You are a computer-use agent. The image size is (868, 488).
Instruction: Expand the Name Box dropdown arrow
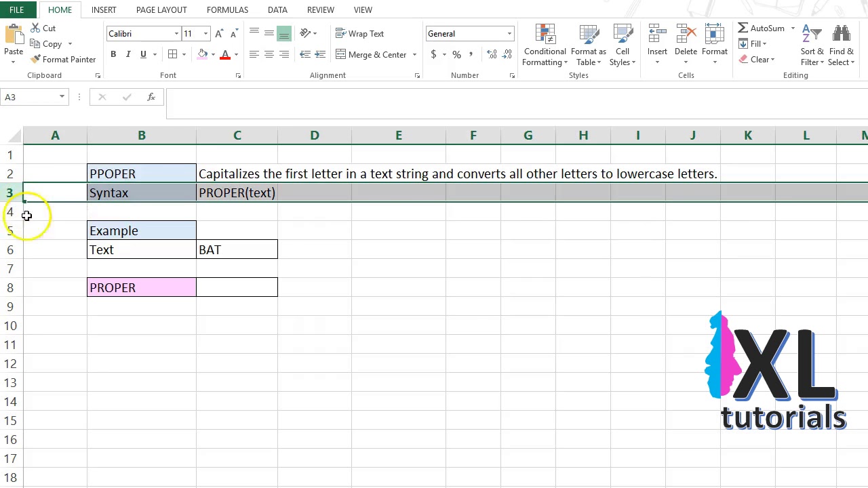[x=62, y=97]
